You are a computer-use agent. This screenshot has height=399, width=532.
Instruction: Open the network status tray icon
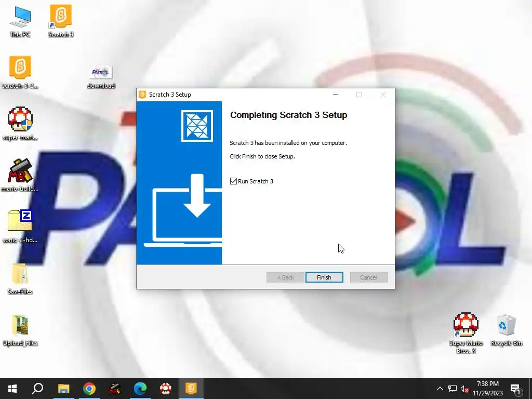tap(453, 389)
